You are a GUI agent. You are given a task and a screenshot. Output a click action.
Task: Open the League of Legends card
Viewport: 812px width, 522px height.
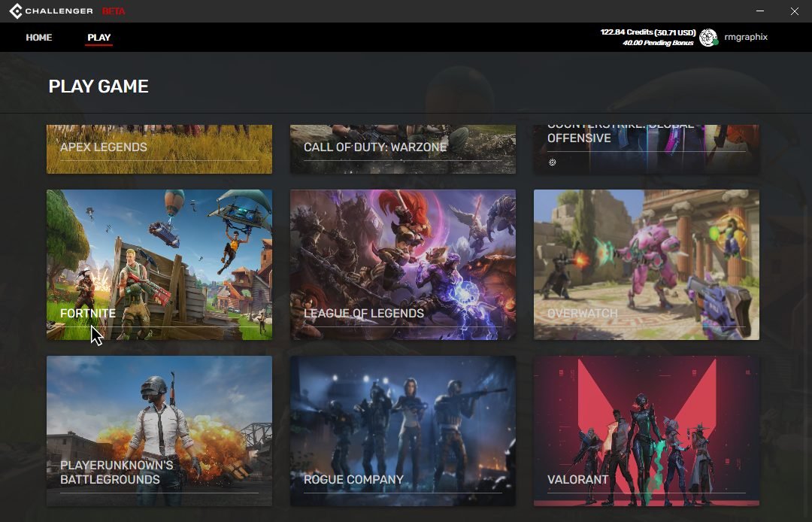(403, 265)
